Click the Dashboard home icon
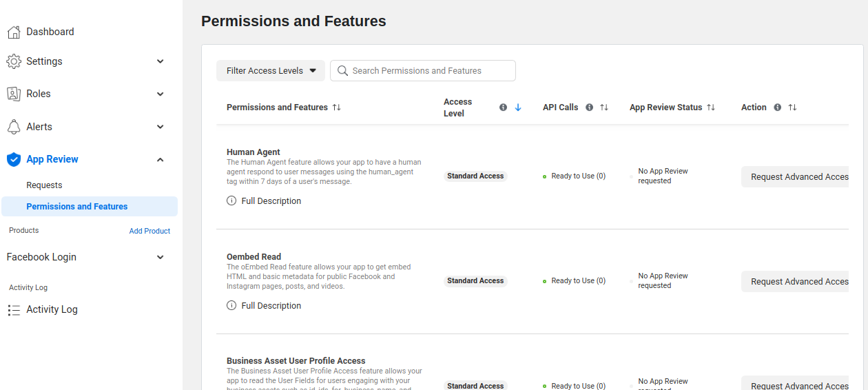The image size is (868, 390). [14, 32]
